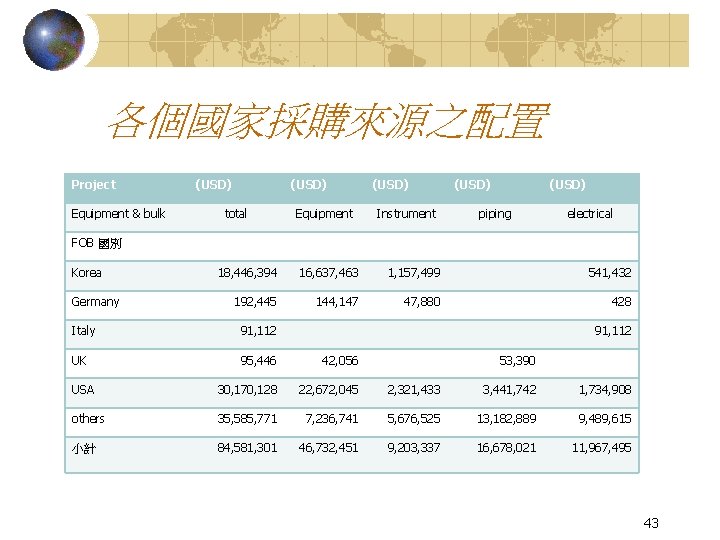Click others total value 35,585,771
720x540 pixels.
248,419
